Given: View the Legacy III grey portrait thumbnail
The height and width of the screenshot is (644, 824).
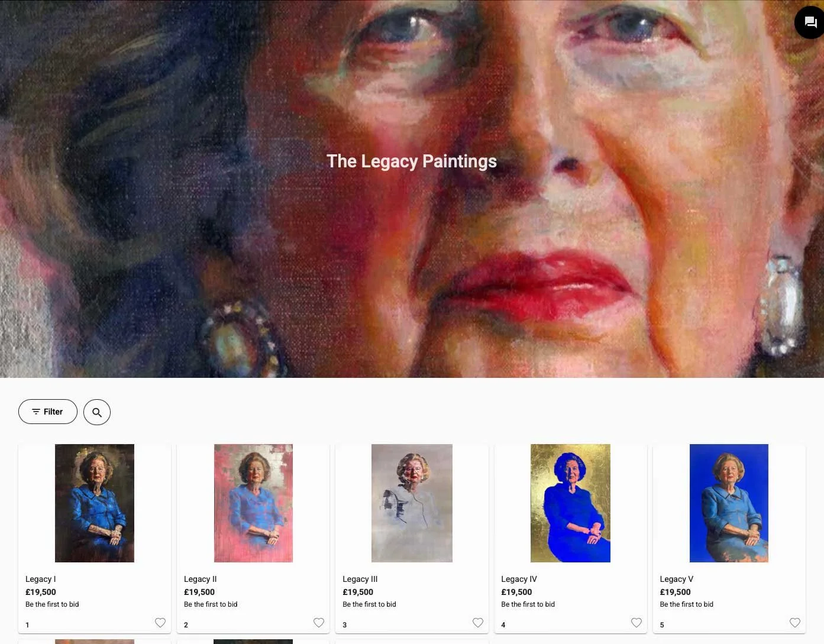Looking at the screenshot, I should (x=412, y=503).
